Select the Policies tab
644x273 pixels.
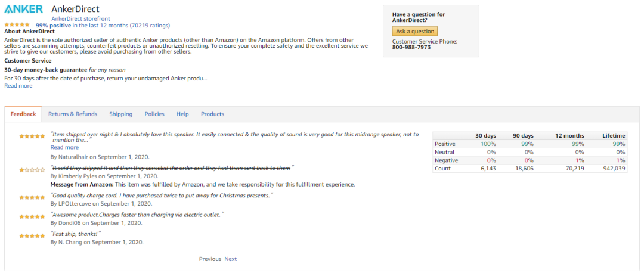[x=154, y=114]
